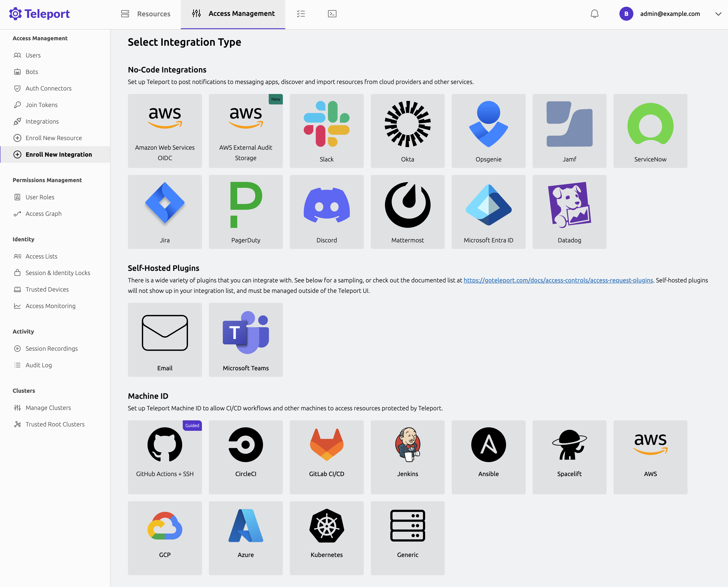
Task: Pick the Datadog integration tile
Action: pyautogui.click(x=569, y=212)
